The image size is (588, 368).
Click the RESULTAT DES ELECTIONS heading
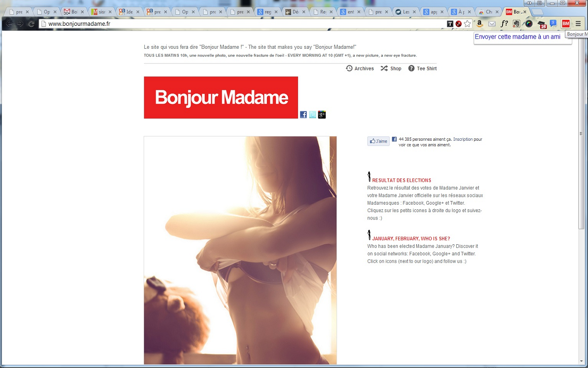pyautogui.click(x=401, y=180)
